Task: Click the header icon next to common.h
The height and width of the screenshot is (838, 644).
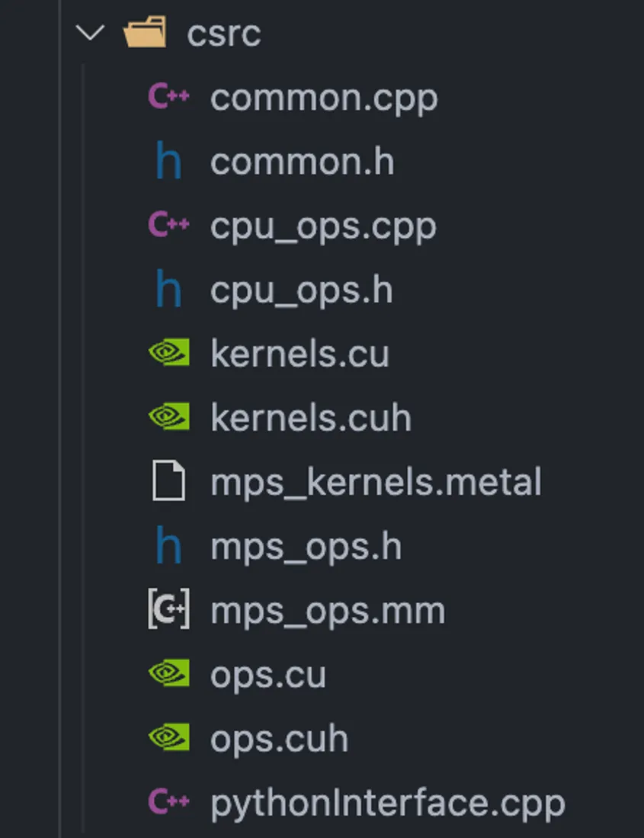Action: pos(168,162)
